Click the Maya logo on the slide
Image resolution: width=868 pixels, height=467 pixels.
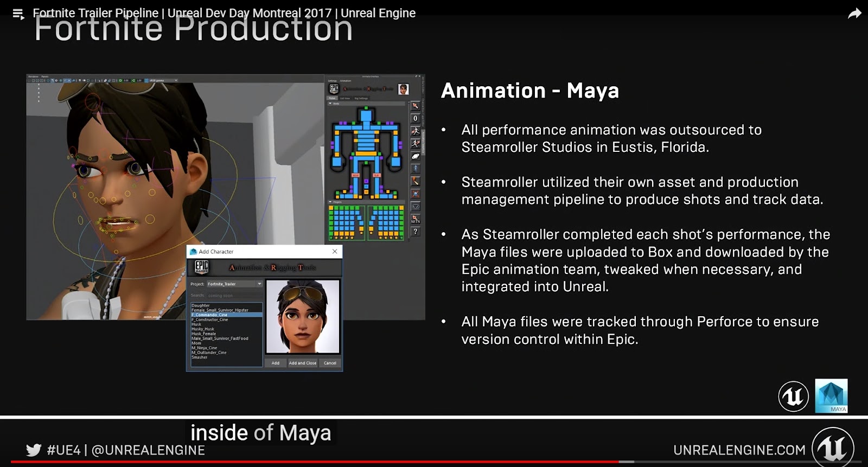[x=831, y=396]
